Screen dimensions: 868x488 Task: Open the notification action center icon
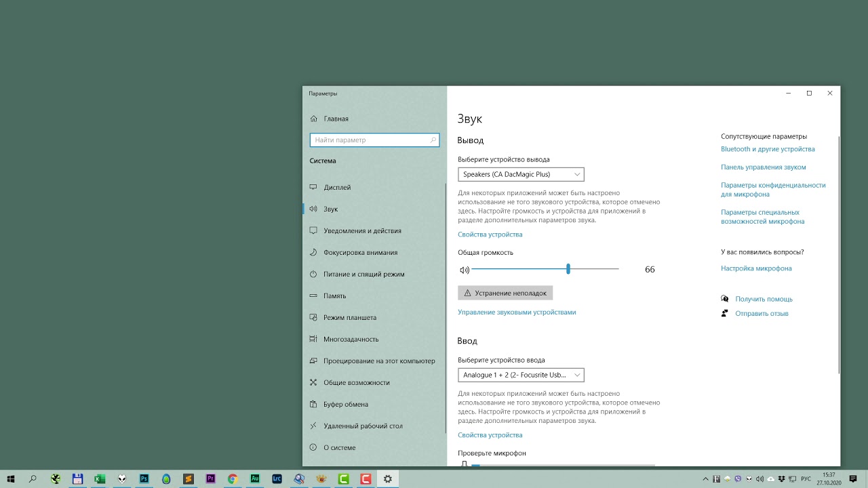pos(853,479)
